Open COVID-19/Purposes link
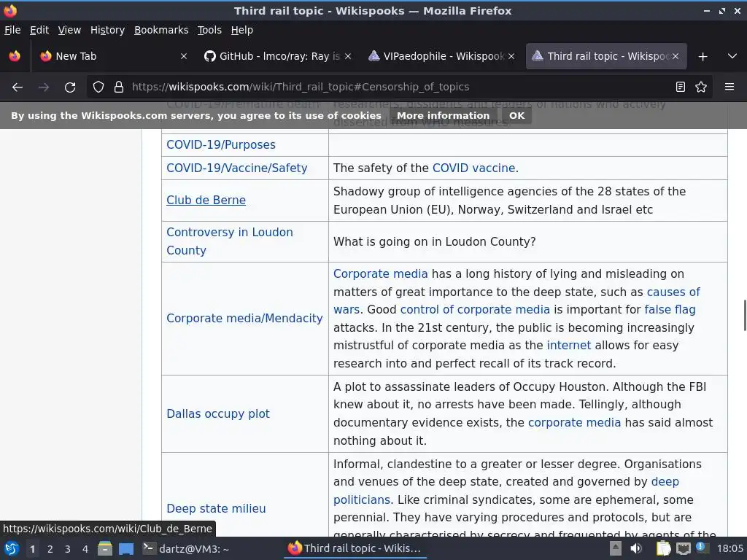Image resolution: width=747 pixels, height=560 pixels. click(x=221, y=145)
